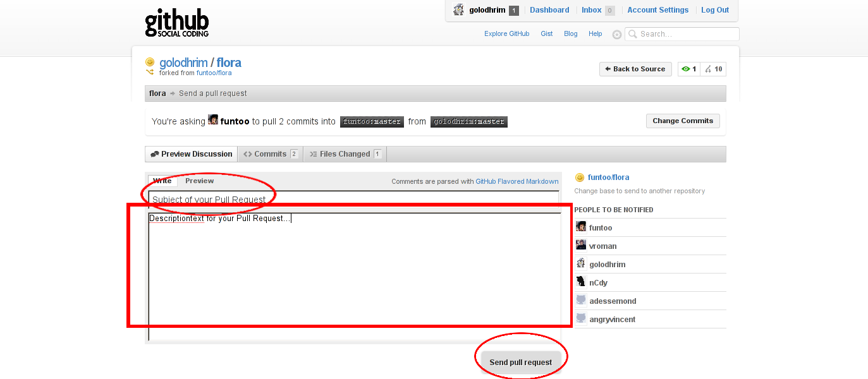Click the forks icon showing 10
The height and width of the screenshot is (379, 868).
coord(713,69)
